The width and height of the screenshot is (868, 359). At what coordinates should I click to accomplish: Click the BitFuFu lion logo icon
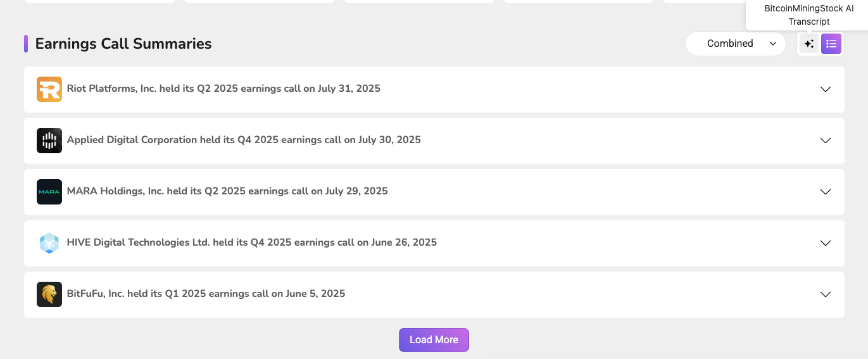click(49, 294)
